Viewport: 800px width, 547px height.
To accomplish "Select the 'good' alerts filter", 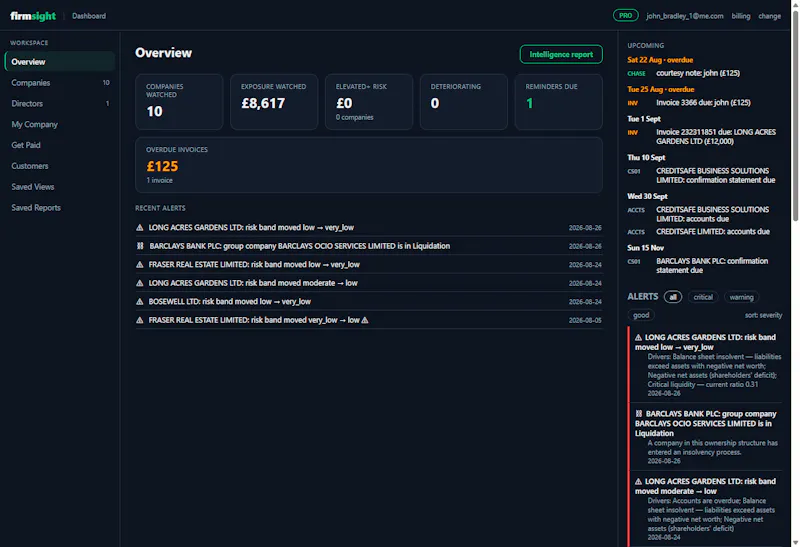I will click(x=641, y=315).
